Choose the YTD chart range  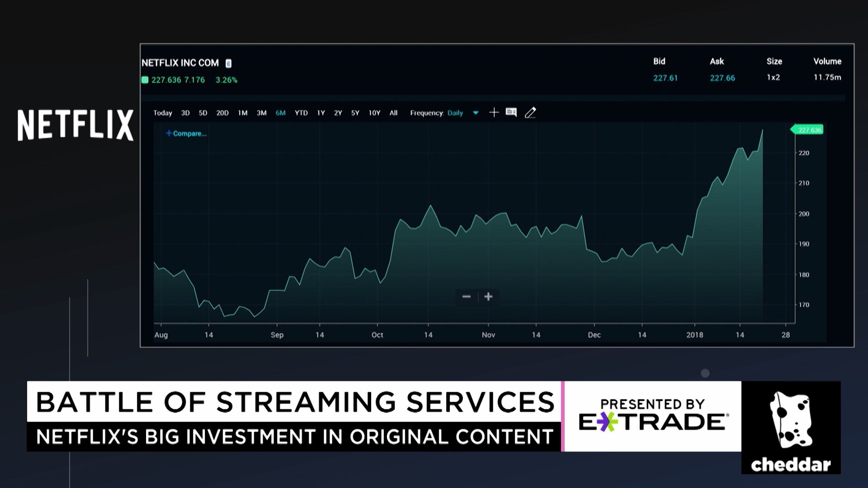tap(301, 113)
